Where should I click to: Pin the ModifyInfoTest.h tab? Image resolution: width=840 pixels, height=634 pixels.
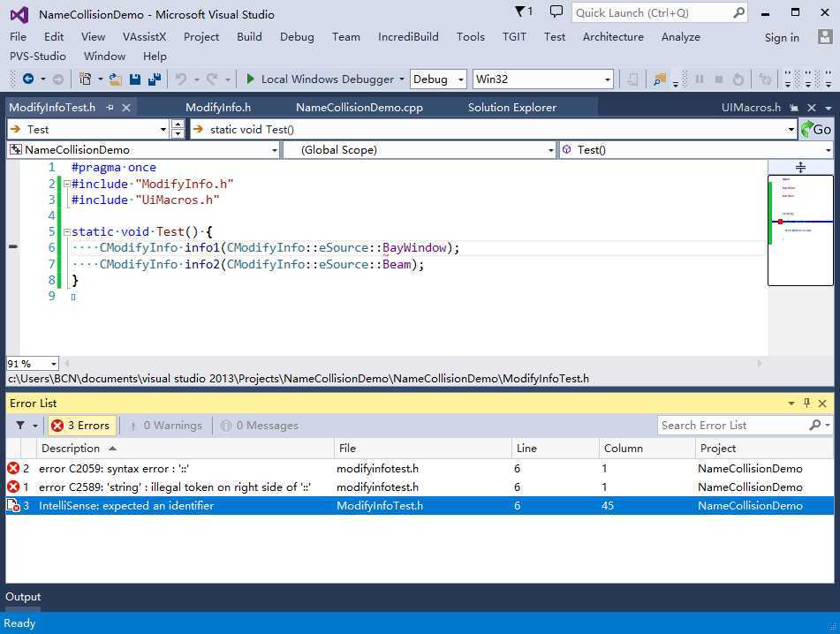pyautogui.click(x=110, y=108)
